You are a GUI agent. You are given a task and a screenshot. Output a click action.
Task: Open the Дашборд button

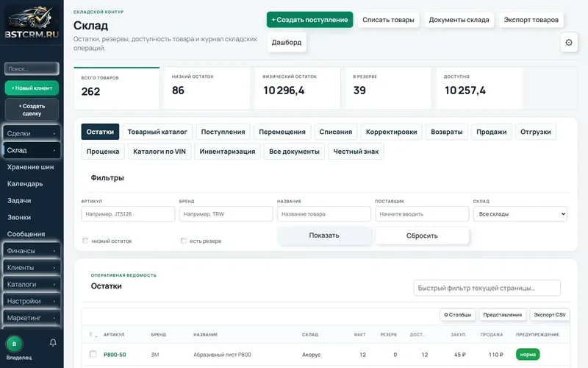287,42
